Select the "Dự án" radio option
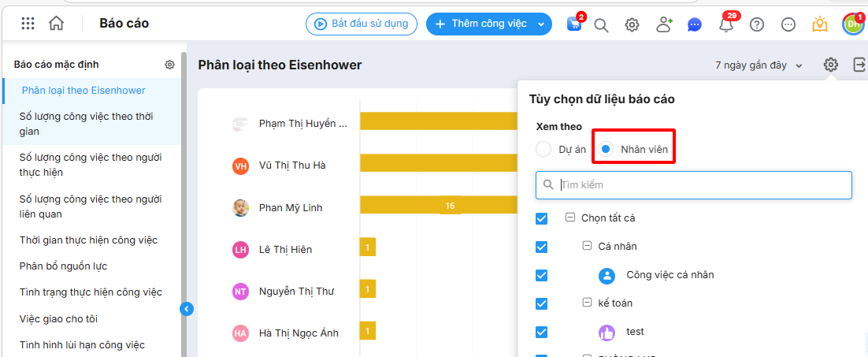The width and height of the screenshot is (868, 357). pyautogui.click(x=543, y=149)
